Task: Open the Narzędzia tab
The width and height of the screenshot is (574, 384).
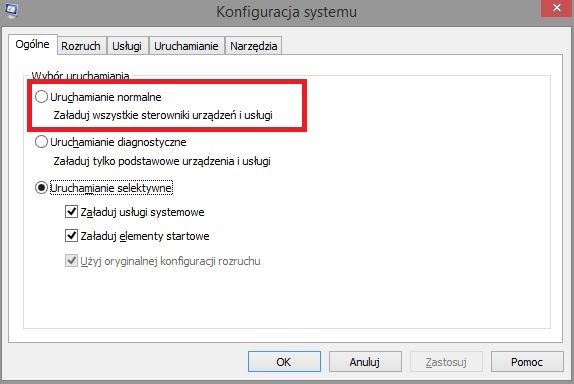Action: pos(254,46)
